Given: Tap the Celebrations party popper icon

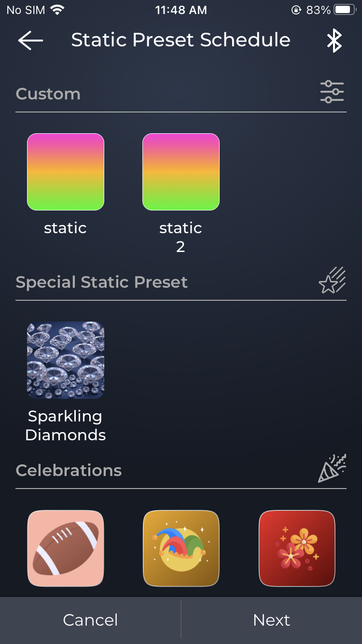Looking at the screenshot, I should pyautogui.click(x=332, y=468).
